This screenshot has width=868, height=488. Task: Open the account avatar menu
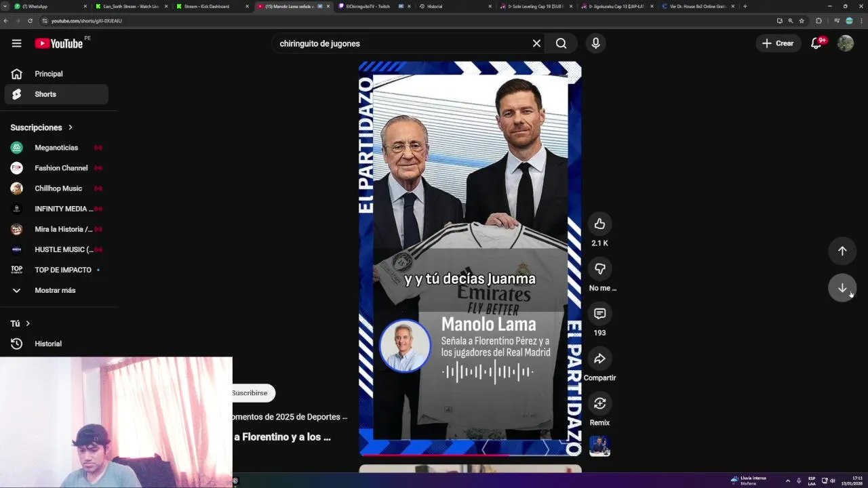click(846, 43)
